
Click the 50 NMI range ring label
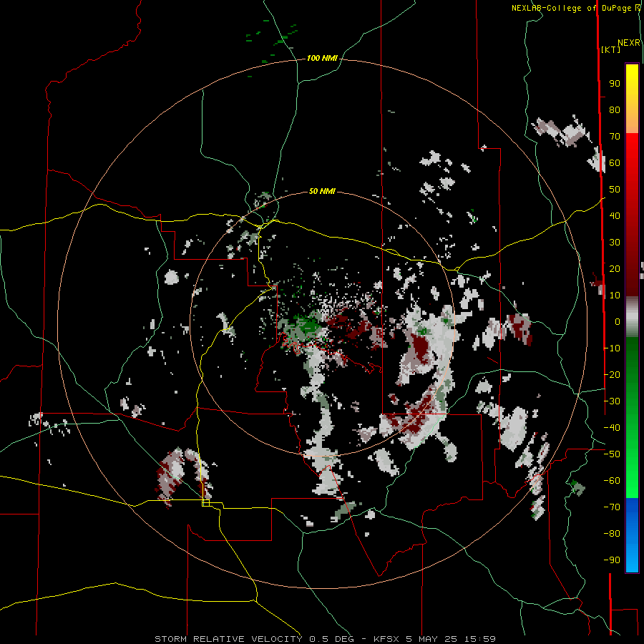(x=322, y=191)
